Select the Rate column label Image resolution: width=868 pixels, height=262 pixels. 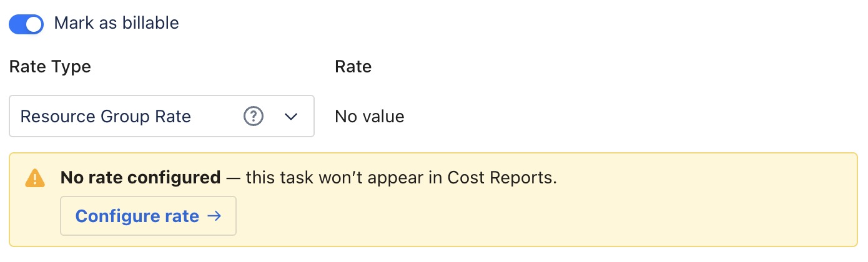click(353, 67)
